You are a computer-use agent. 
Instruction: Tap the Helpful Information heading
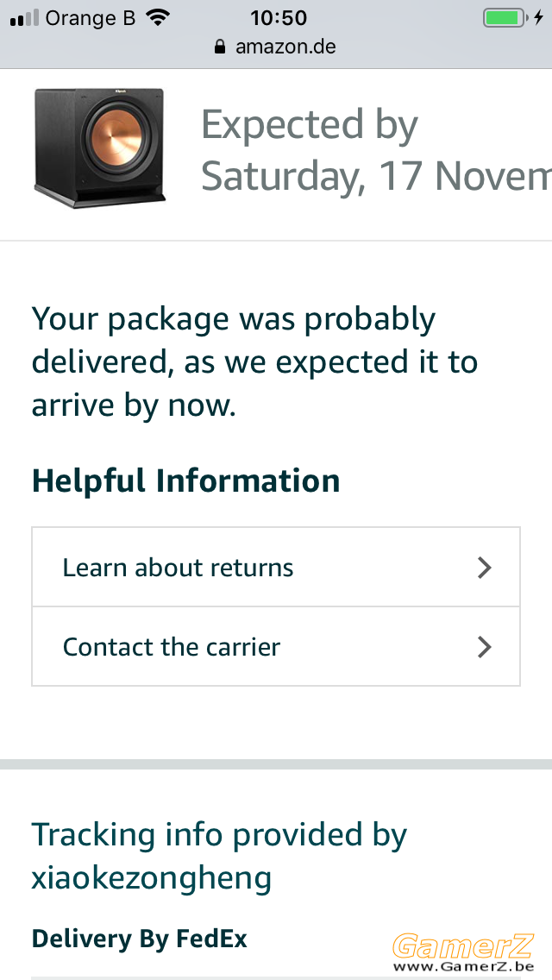coord(185,481)
